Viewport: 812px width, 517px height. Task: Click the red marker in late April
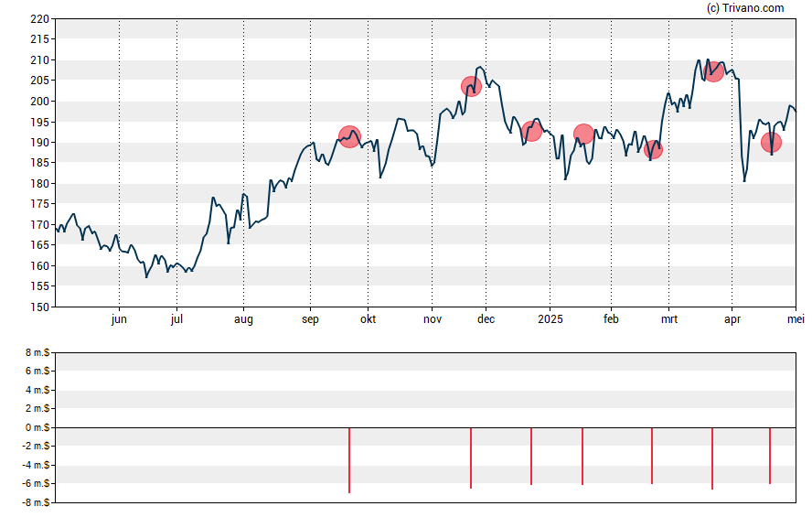pos(771,143)
